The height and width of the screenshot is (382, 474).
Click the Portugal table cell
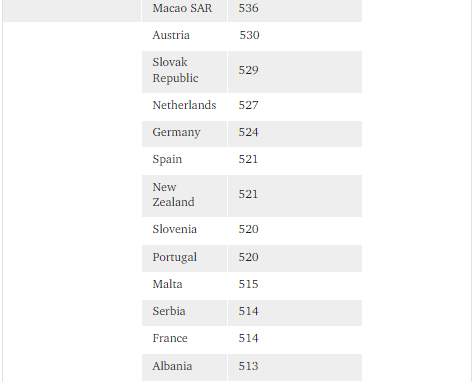pos(184,258)
